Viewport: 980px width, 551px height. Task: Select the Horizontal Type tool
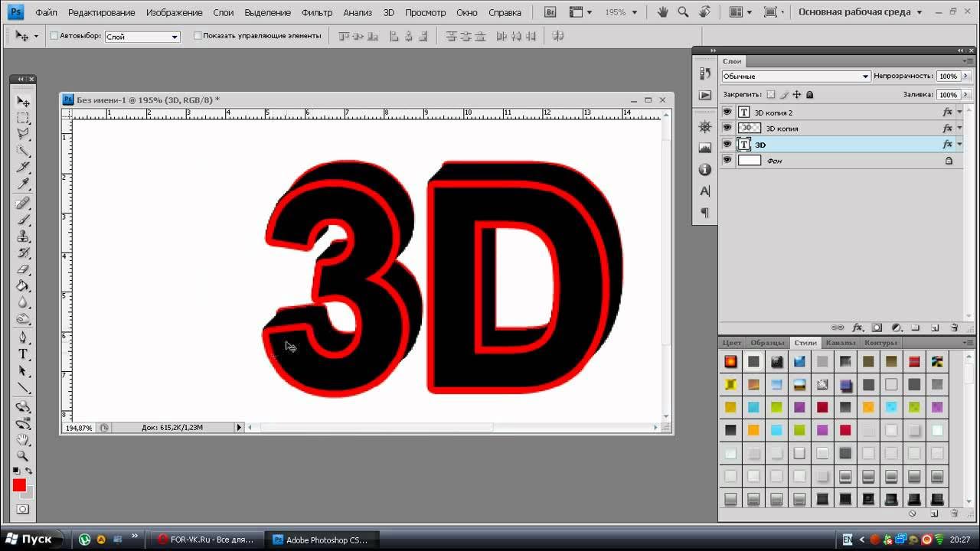pyautogui.click(x=23, y=355)
